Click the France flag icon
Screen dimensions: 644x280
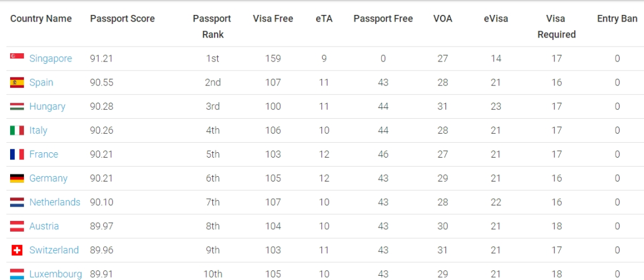pyautogui.click(x=17, y=154)
